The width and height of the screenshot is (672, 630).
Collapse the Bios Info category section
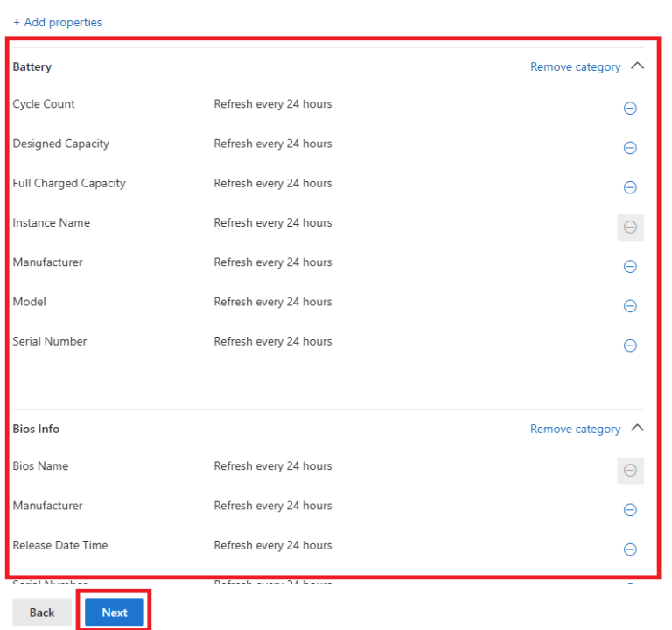coord(637,429)
